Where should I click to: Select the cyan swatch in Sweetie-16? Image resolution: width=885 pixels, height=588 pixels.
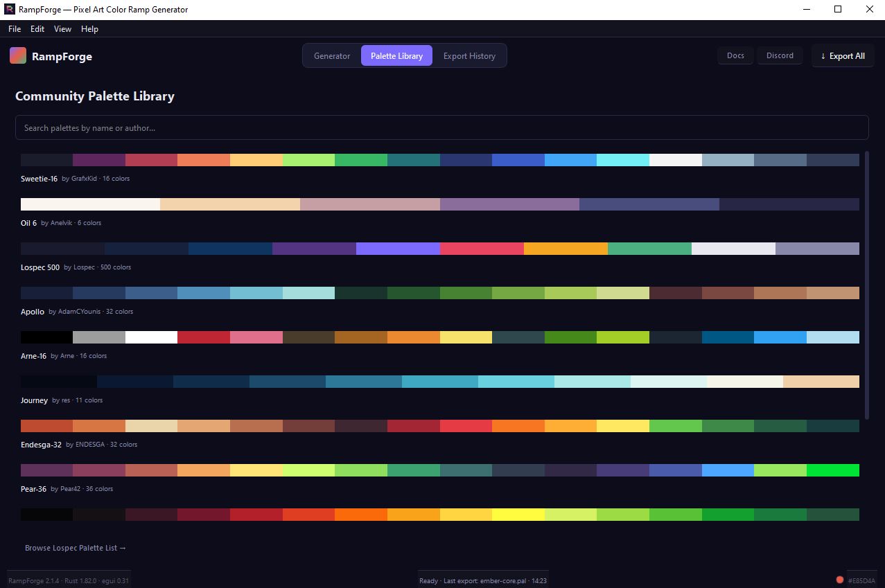(x=623, y=160)
